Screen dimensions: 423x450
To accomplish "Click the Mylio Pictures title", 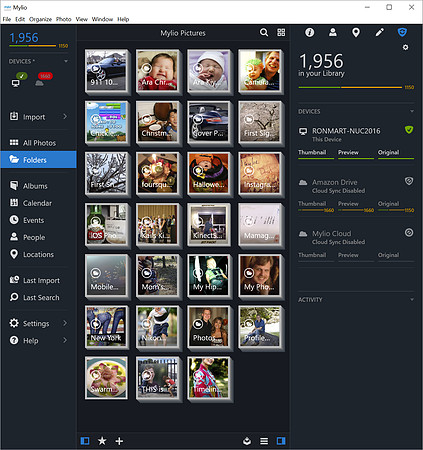I will pyautogui.click(x=183, y=33).
